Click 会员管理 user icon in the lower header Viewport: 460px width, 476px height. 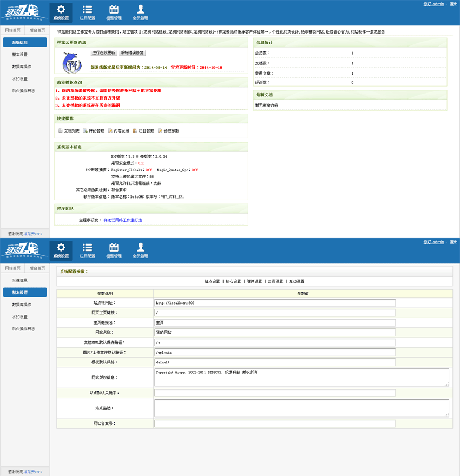pos(140,247)
